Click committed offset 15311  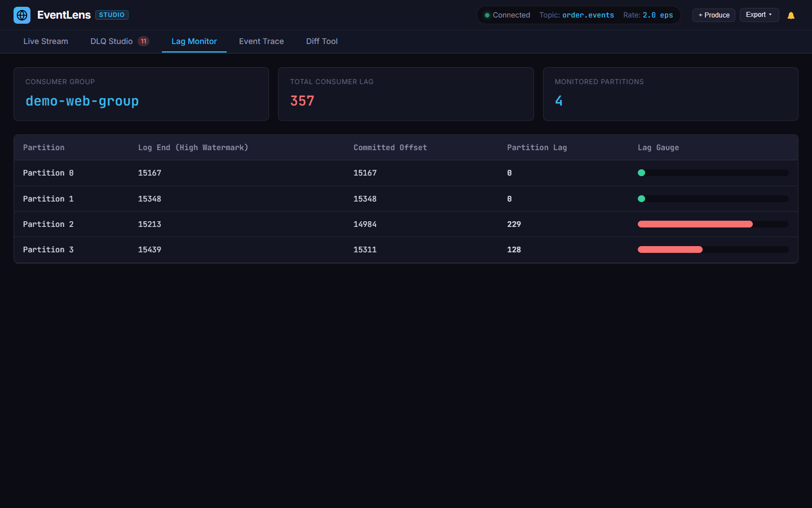click(x=365, y=249)
